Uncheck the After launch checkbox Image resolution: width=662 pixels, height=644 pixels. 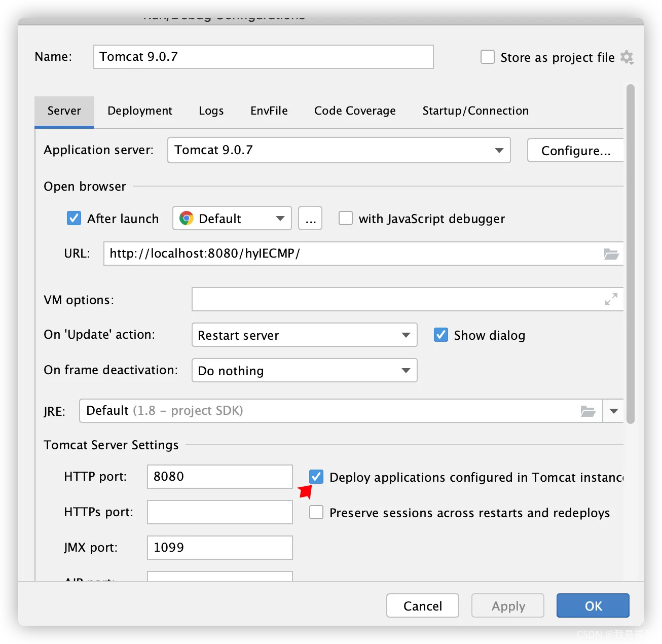(74, 218)
